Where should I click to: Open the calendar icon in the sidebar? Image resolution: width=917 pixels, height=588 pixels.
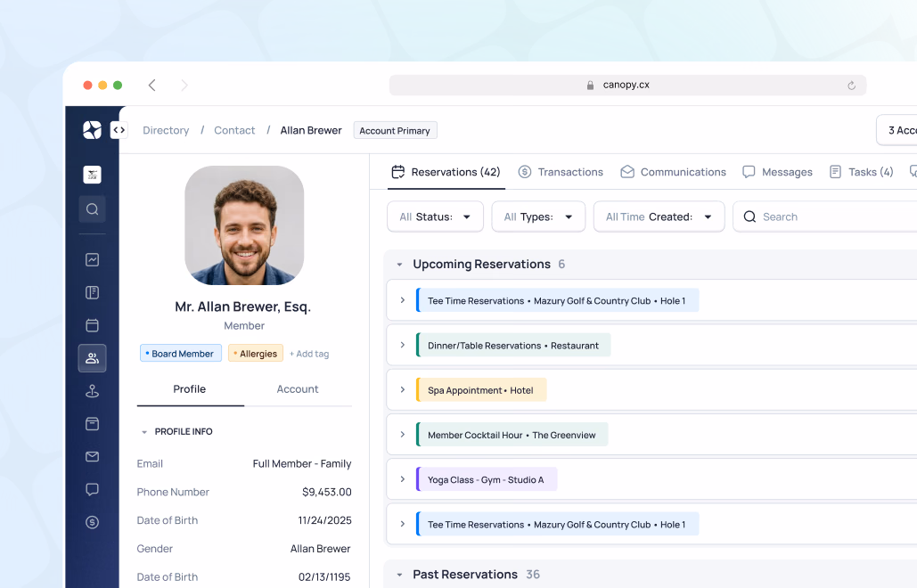[x=92, y=325]
